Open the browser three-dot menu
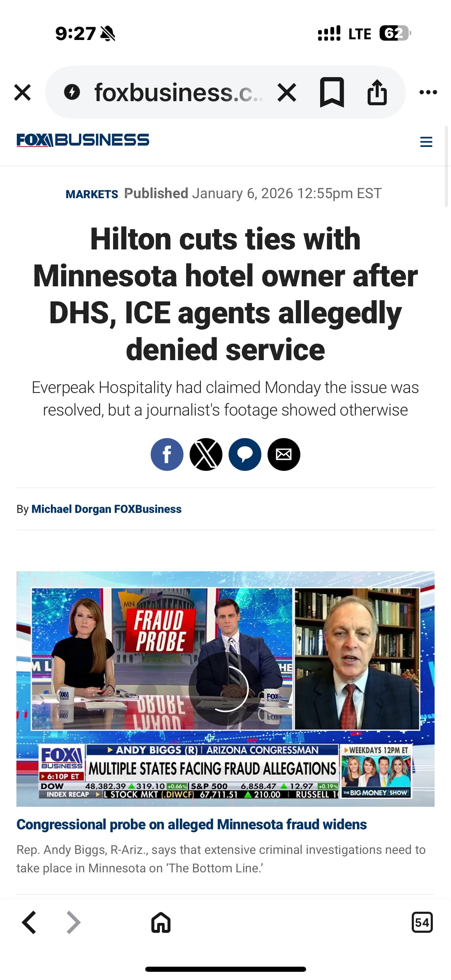This screenshot has width=451, height=980. (x=428, y=92)
